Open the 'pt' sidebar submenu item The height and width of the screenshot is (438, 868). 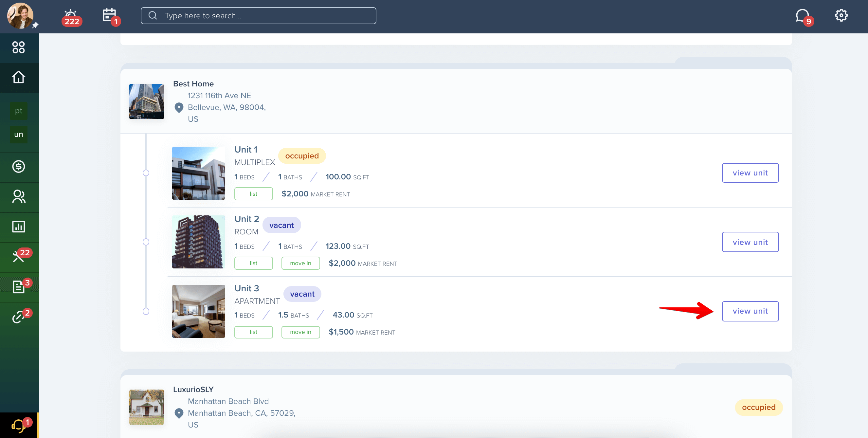(x=19, y=111)
